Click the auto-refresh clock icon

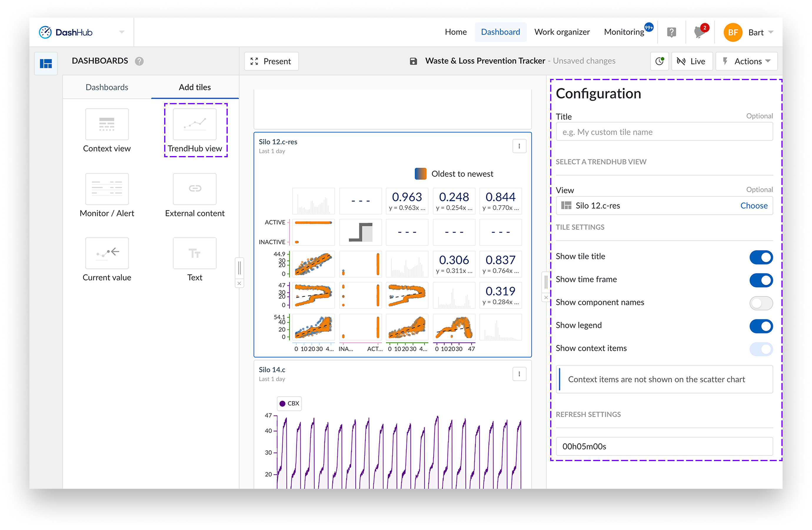[659, 61]
